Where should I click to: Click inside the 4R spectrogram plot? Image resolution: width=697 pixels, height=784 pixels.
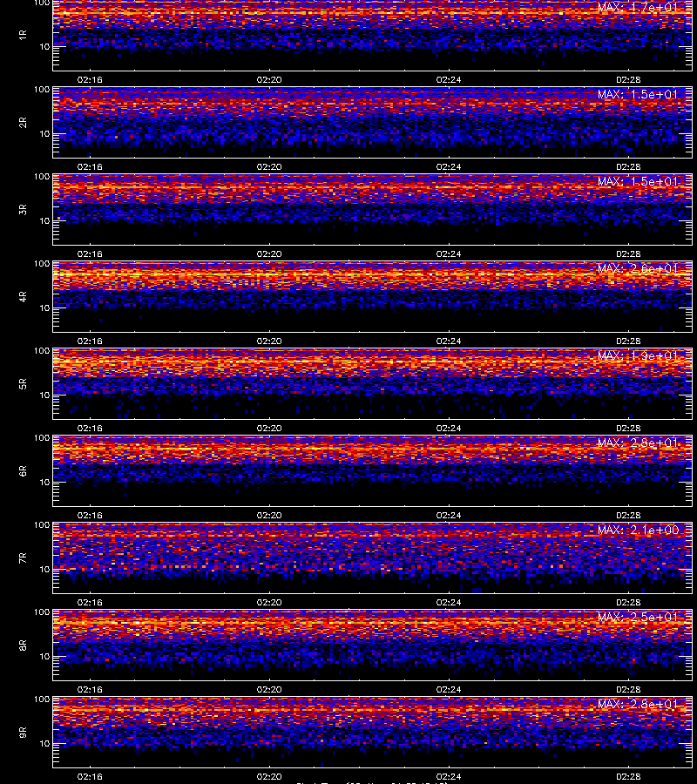(x=373, y=296)
